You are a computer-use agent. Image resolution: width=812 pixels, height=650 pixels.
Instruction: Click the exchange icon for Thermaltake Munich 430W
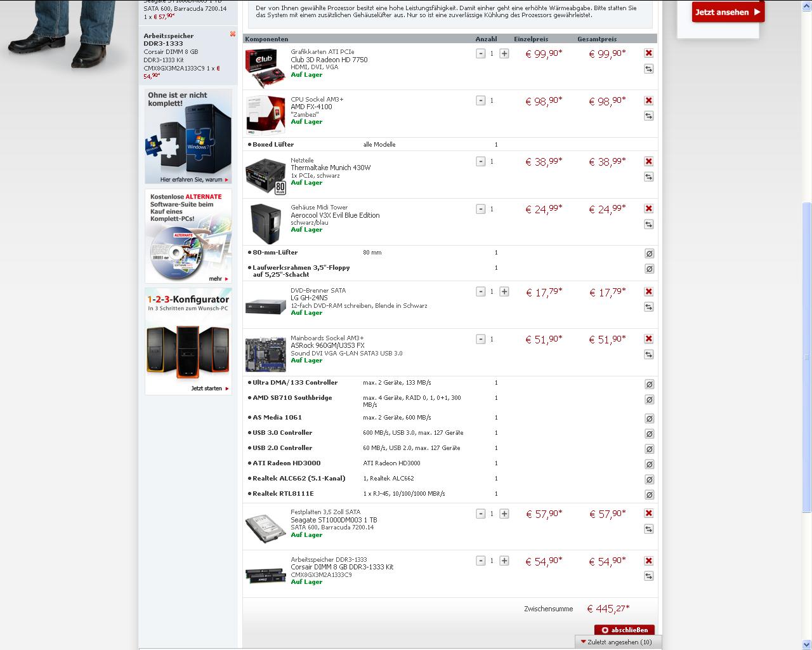(x=648, y=176)
